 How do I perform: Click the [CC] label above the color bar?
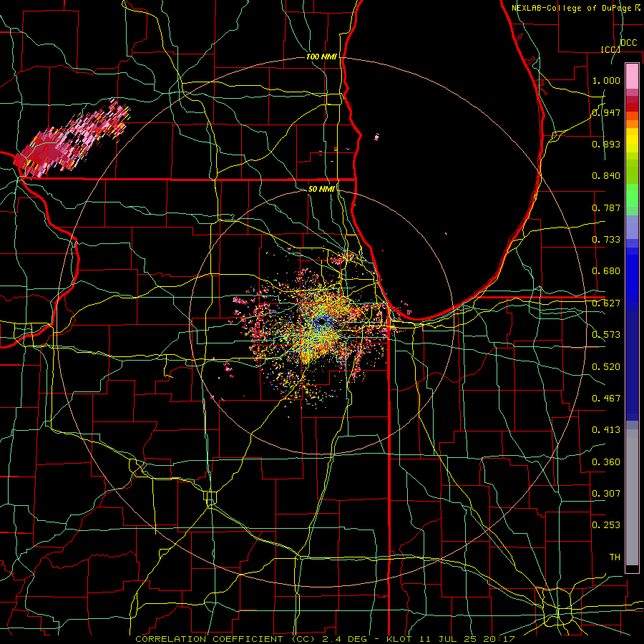[x=610, y=49]
